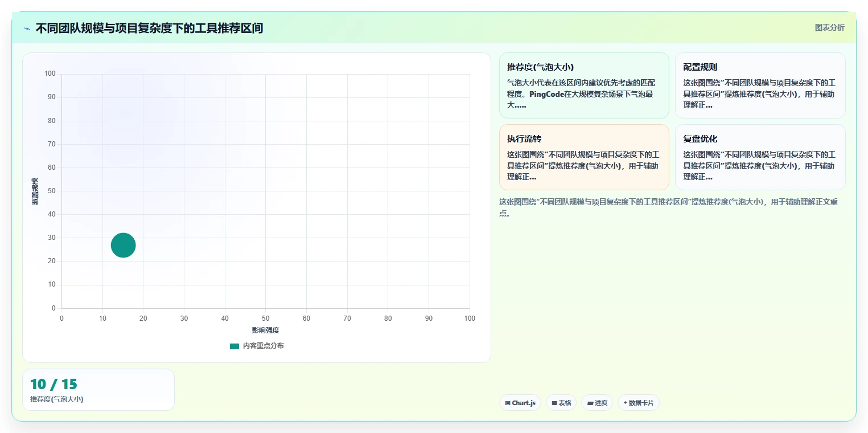The width and height of the screenshot is (868, 433).
Task: Click the summary paragraph below the cards
Action: (668, 207)
